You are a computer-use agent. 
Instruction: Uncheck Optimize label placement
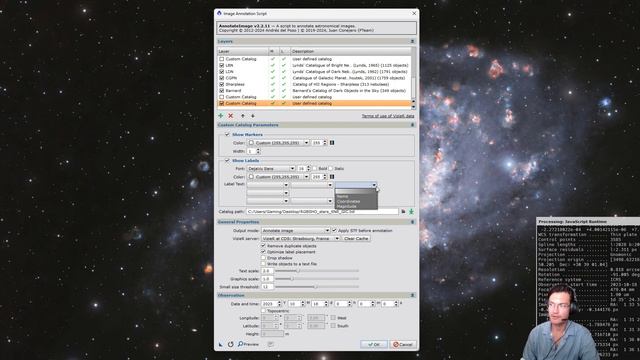[263, 252]
